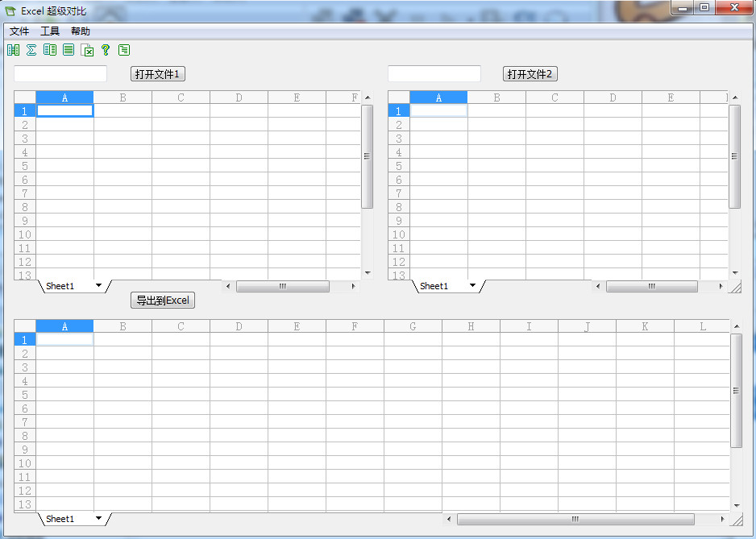The height and width of the screenshot is (539, 756).
Task: Click the two-page side-by-side icon
Action: tap(50, 50)
